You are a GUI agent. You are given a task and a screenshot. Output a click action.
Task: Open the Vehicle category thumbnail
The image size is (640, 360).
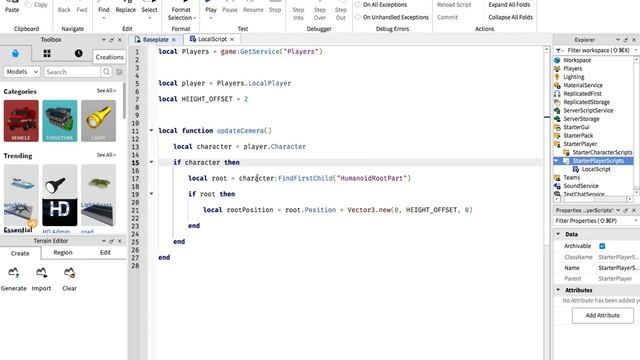21,121
